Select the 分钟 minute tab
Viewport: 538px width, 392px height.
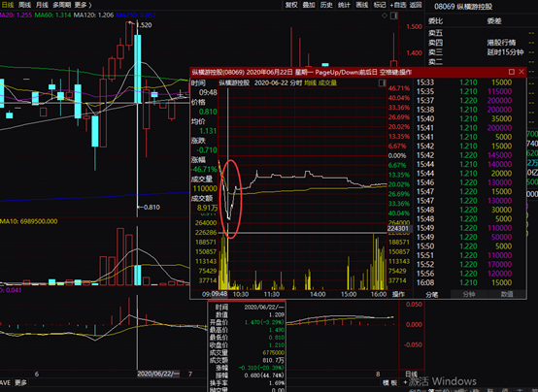(x=469, y=294)
